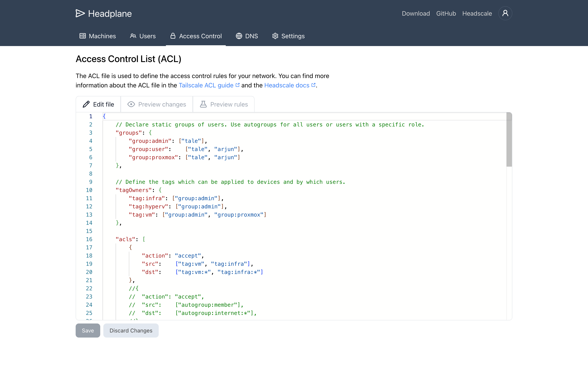Click the Access Control lock icon
This screenshot has height=375, width=588.
pos(173,36)
